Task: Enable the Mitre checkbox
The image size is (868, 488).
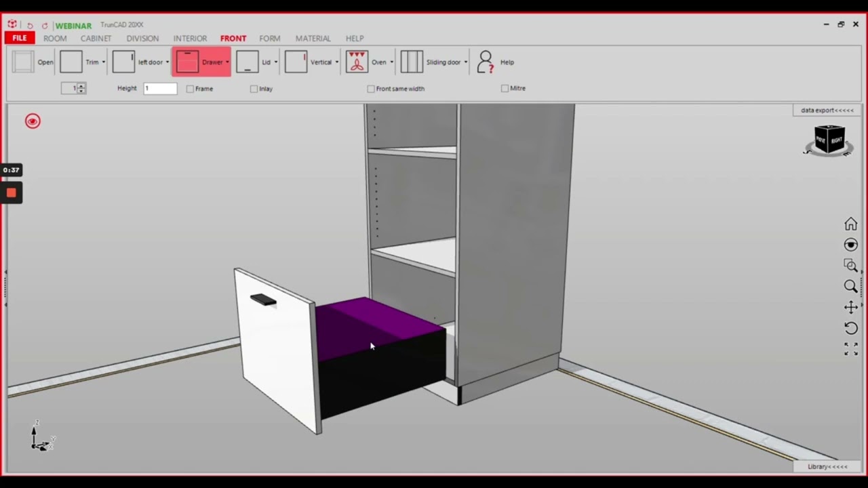Action: click(x=505, y=88)
